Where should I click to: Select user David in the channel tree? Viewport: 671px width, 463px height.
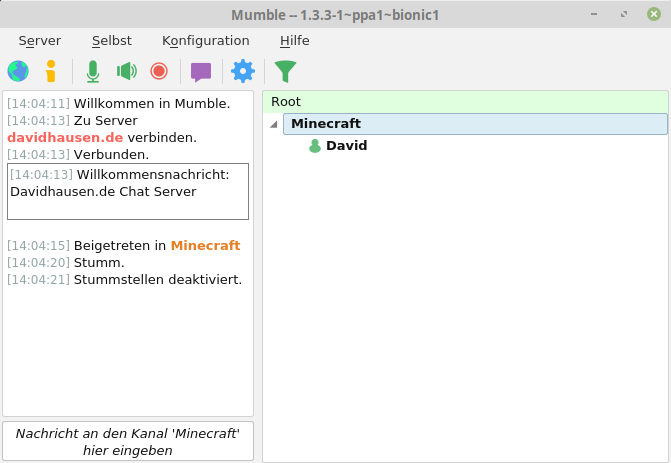pos(346,145)
